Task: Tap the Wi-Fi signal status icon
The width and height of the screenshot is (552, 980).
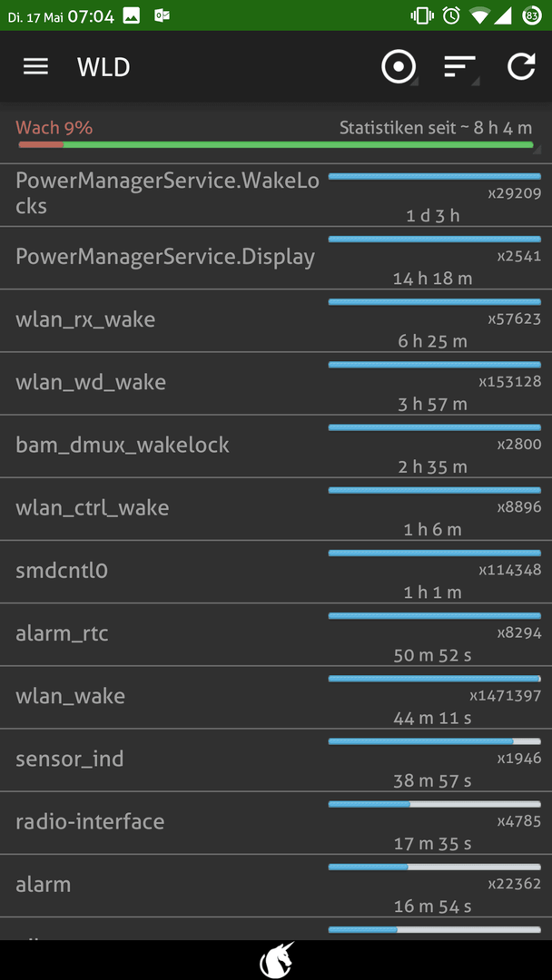Action: [x=479, y=15]
